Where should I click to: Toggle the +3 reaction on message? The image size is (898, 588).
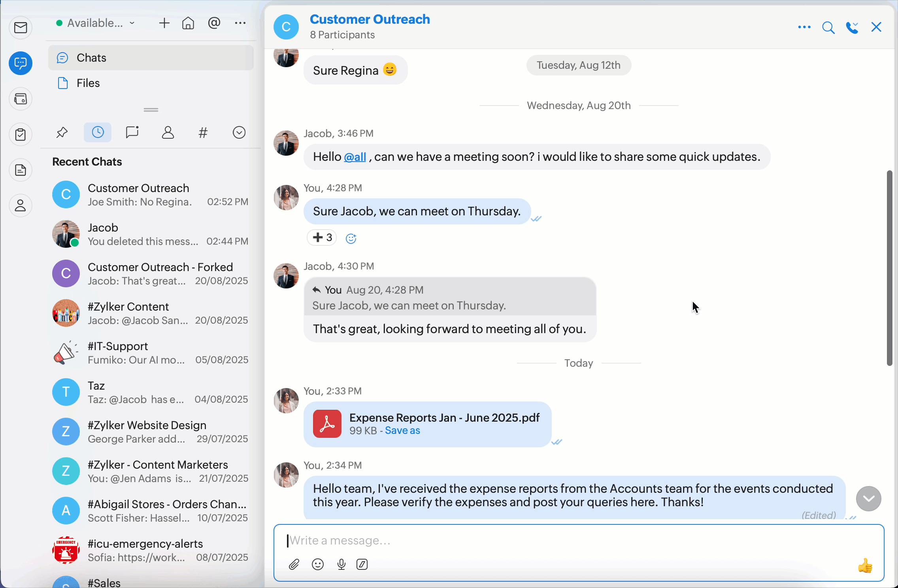pos(322,237)
